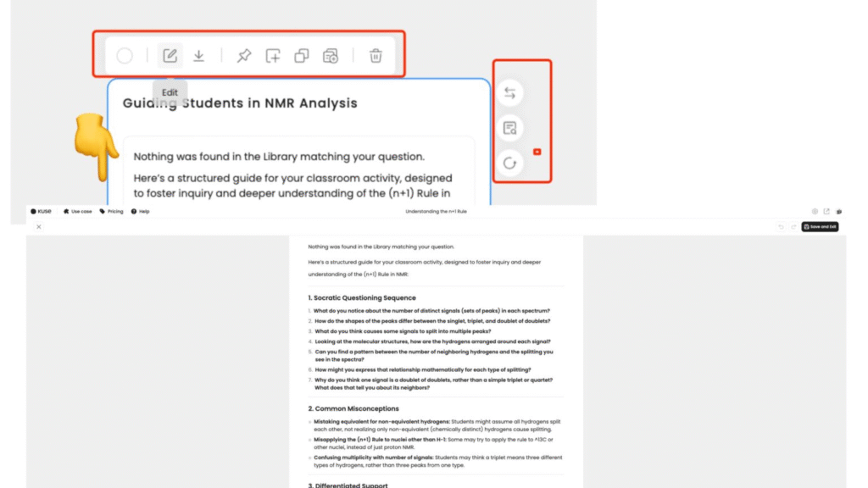
Task: Duplicate the card using the copy icon
Action: pos(302,56)
